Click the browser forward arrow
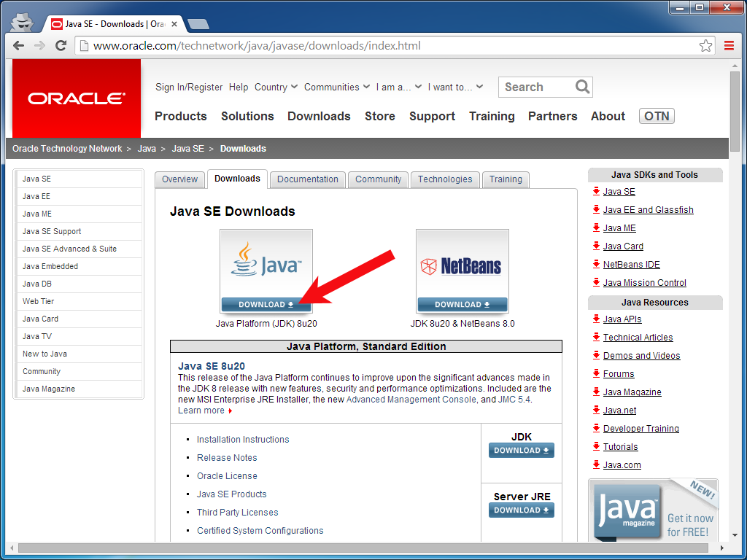 point(39,46)
